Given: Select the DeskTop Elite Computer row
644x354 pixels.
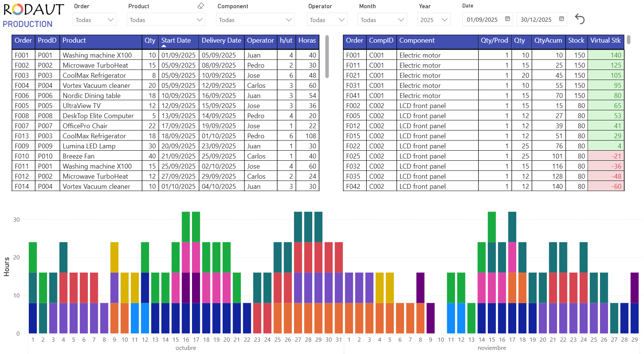Looking at the screenshot, I should [x=98, y=116].
